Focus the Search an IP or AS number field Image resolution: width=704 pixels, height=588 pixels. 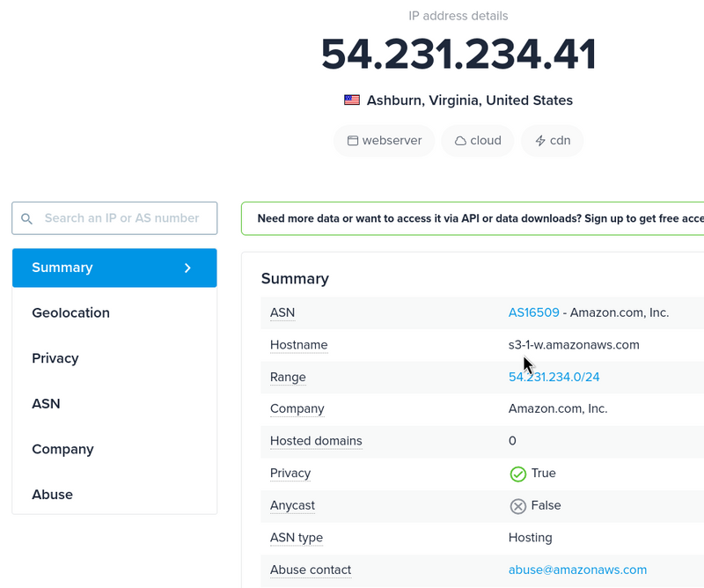123,218
